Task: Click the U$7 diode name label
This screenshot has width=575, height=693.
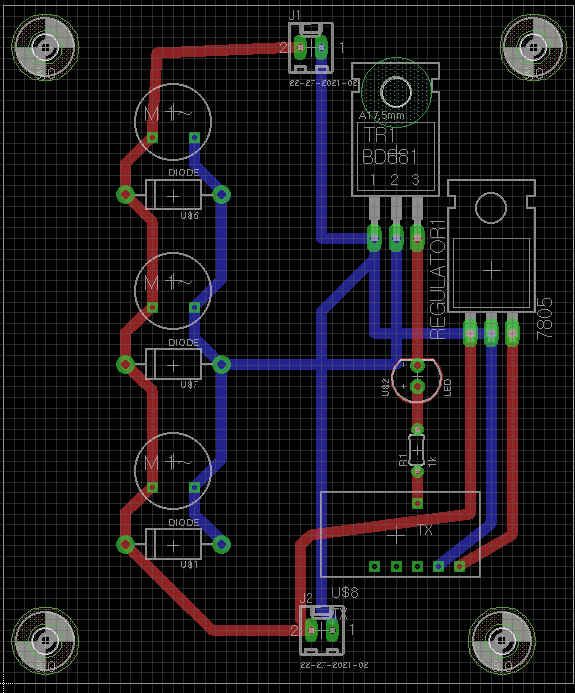Action: click(190, 385)
